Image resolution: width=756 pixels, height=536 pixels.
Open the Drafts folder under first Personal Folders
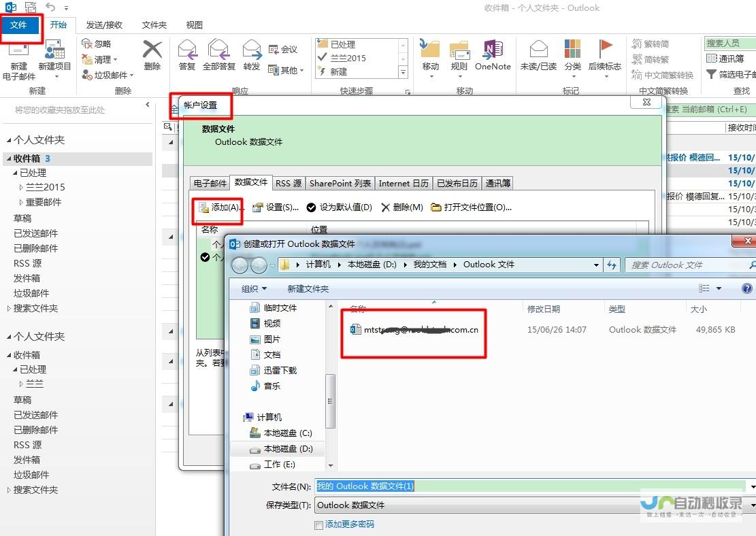(22, 218)
